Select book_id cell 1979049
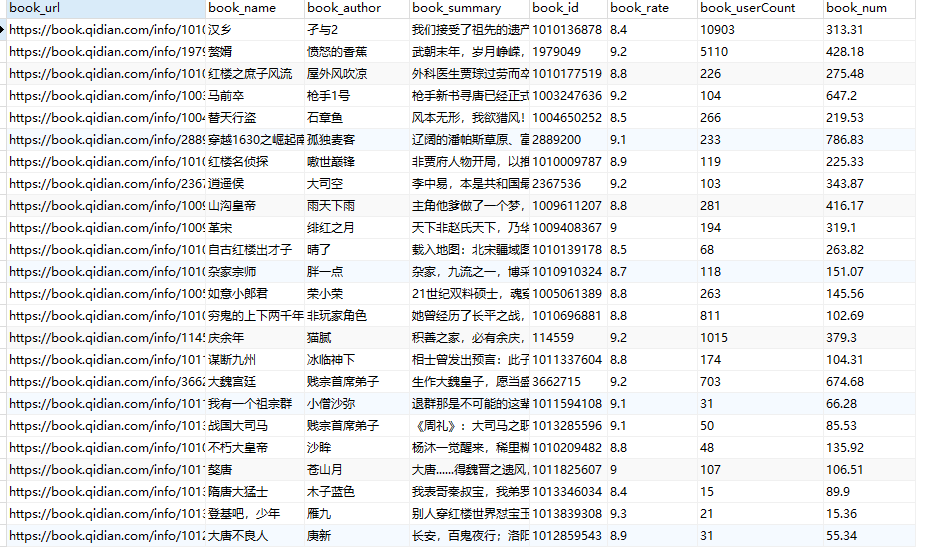This screenshot has width=926, height=547. [568, 51]
